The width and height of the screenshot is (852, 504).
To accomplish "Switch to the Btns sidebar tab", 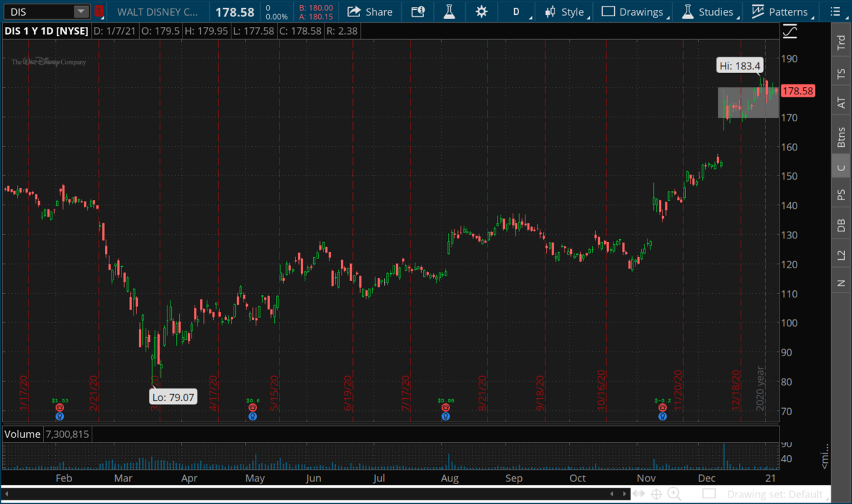I will [x=841, y=136].
